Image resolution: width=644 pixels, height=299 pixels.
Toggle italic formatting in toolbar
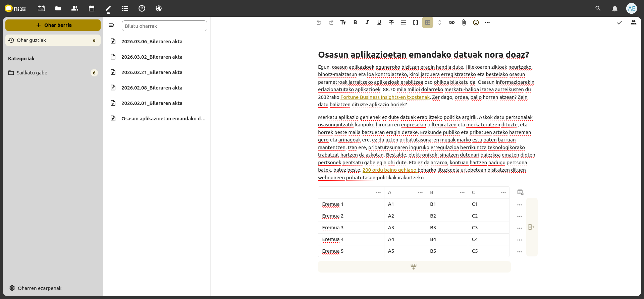click(367, 22)
